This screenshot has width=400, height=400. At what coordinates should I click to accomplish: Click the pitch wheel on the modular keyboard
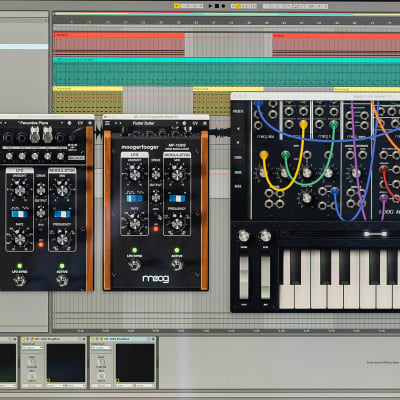(244, 277)
